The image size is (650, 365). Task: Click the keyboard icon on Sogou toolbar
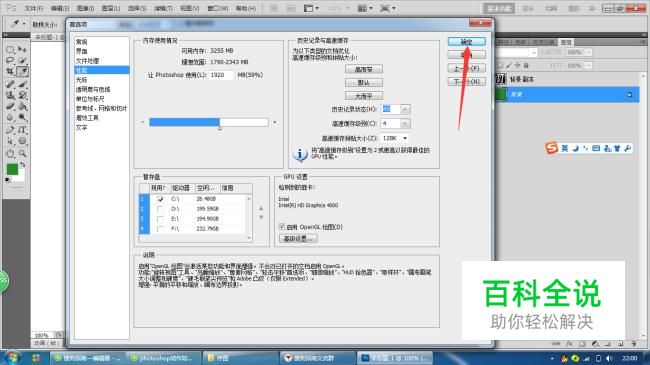coord(596,148)
